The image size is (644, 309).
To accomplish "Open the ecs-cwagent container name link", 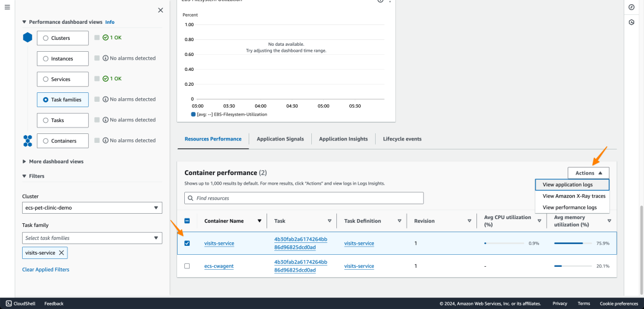I will (x=219, y=266).
